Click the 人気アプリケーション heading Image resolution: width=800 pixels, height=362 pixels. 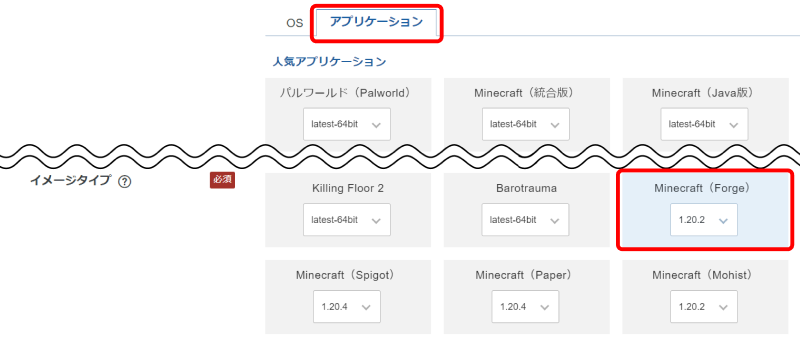click(330, 62)
